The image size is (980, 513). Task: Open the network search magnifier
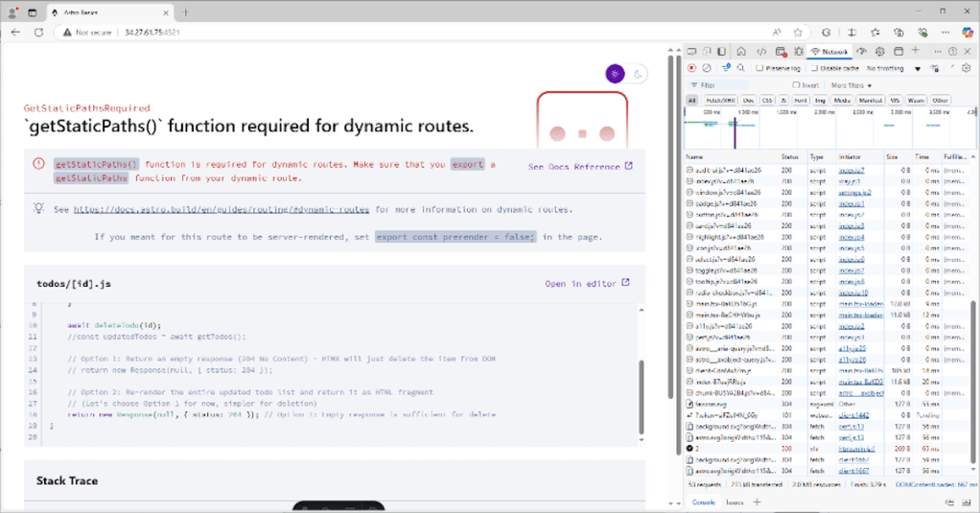[x=740, y=68]
